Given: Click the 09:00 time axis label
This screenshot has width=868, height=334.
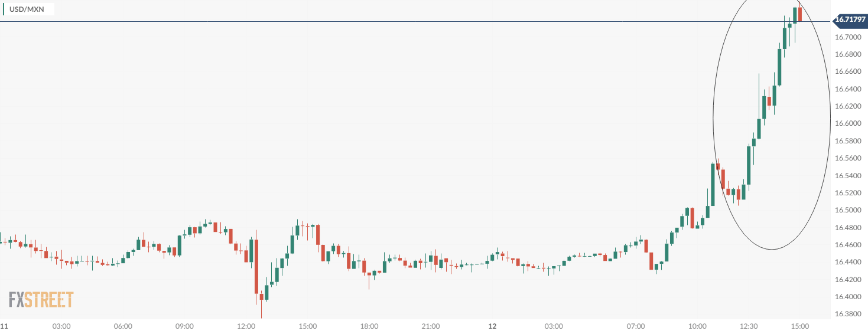Looking at the screenshot, I should [184, 326].
